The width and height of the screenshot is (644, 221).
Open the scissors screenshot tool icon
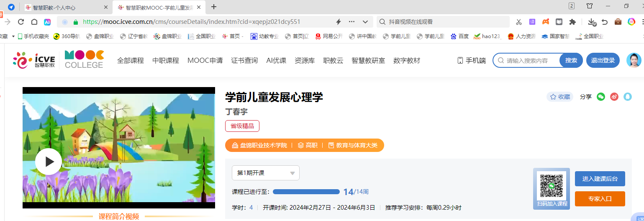click(x=519, y=22)
